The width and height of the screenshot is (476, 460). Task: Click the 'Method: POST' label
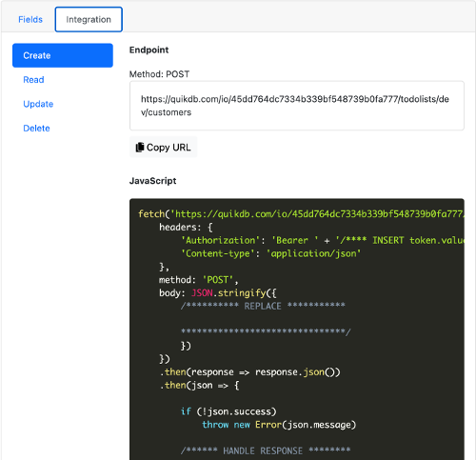[x=159, y=74]
